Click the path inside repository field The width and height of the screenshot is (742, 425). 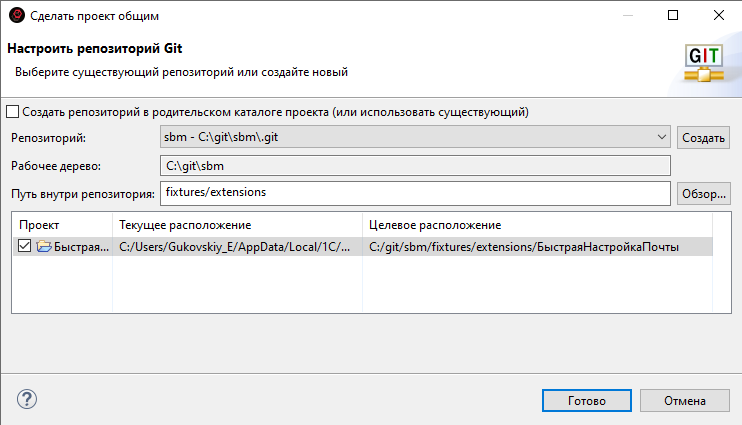tap(414, 192)
